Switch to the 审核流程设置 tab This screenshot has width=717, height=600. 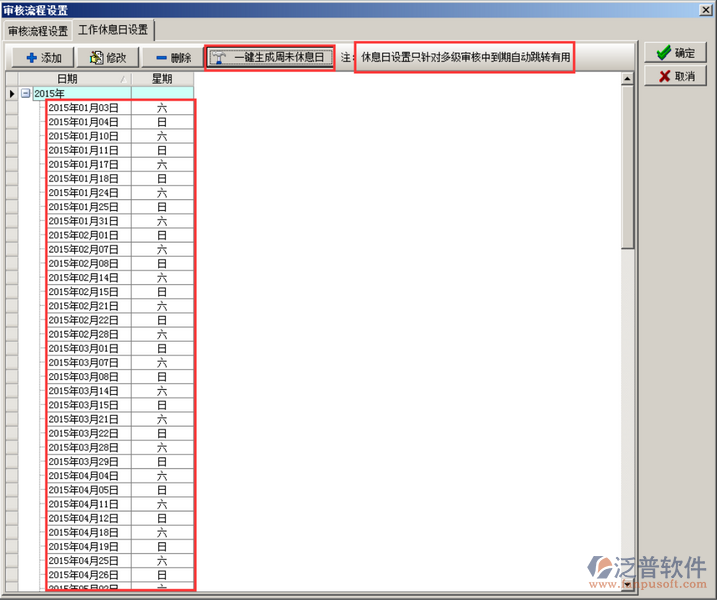point(37,31)
